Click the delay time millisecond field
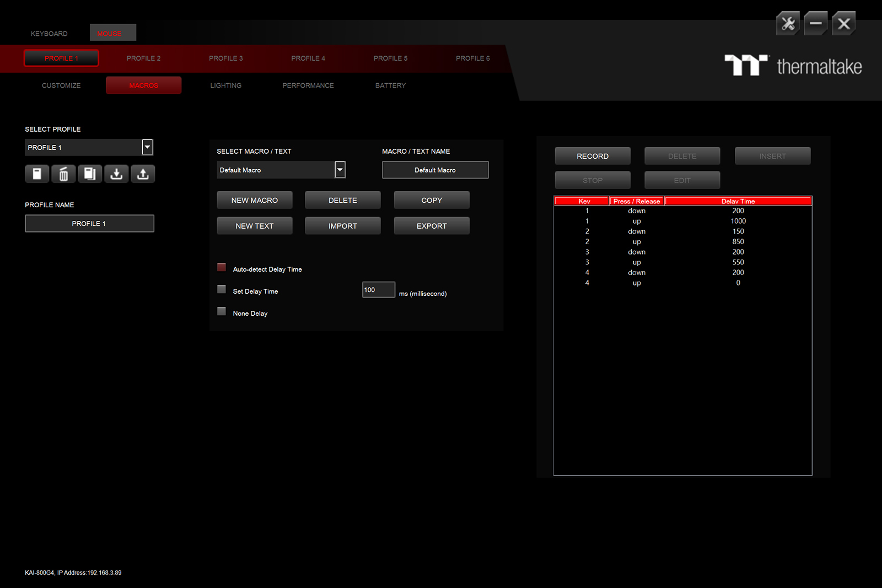The height and width of the screenshot is (588, 882). pyautogui.click(x=378, y=290)
